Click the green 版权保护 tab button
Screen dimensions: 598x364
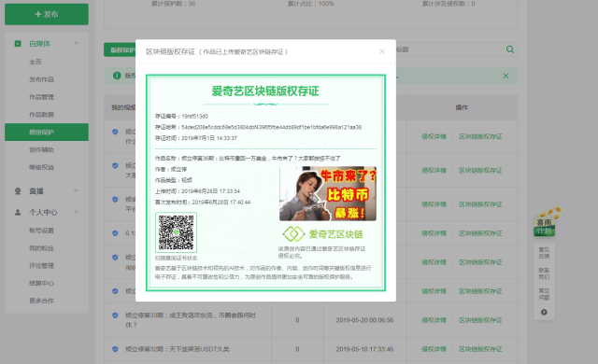coord(120,49)
